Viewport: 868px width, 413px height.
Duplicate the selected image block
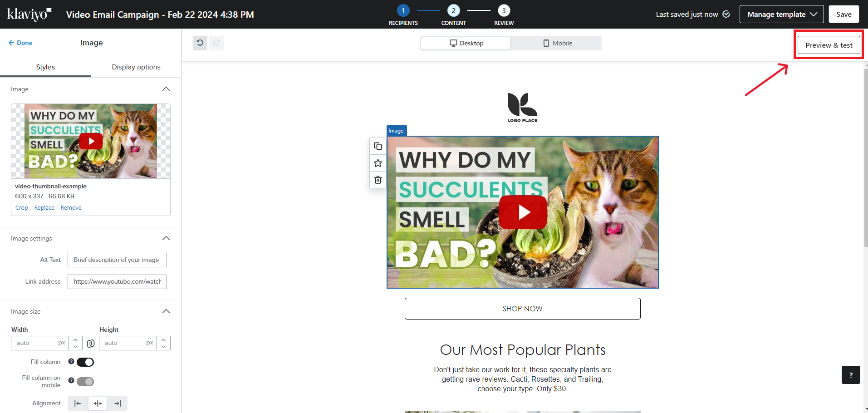(x=378, y=146)
